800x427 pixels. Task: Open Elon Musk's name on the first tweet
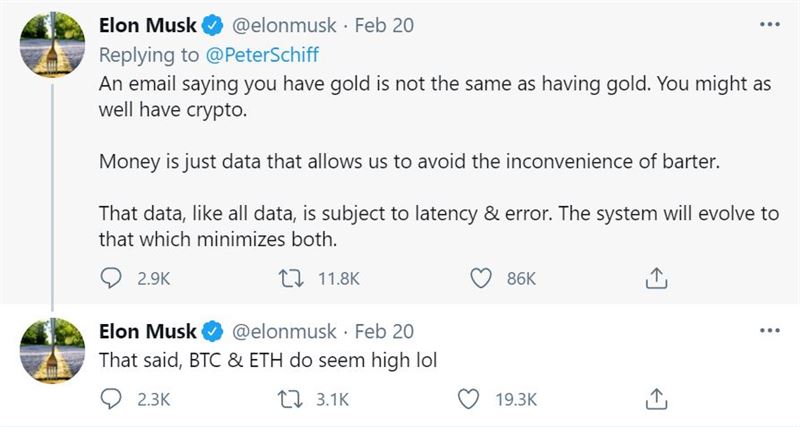point(147,25)
